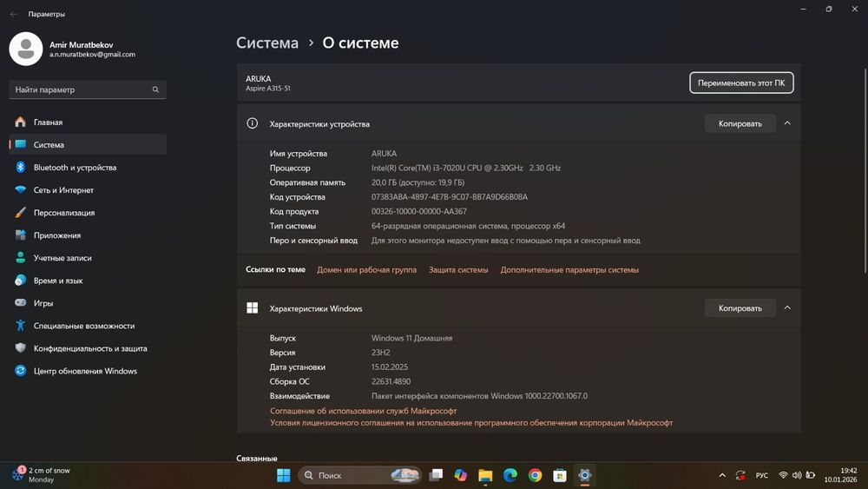Viewport: 868px width, 489px height.
Task: Click the Специальные возможности accessibility icon
Action: (21, 326)
